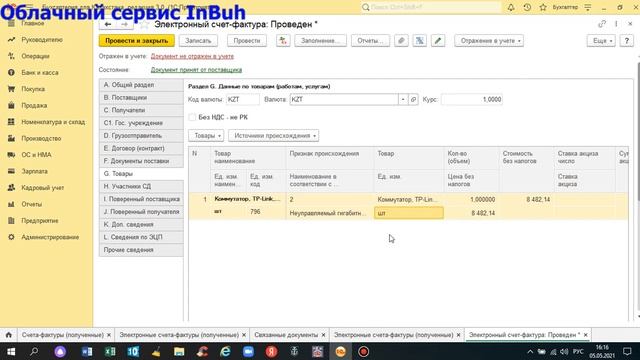This screenshot has height=360, width=640.
Task: Open favorites star in title bar
Action: pos(543,7)
